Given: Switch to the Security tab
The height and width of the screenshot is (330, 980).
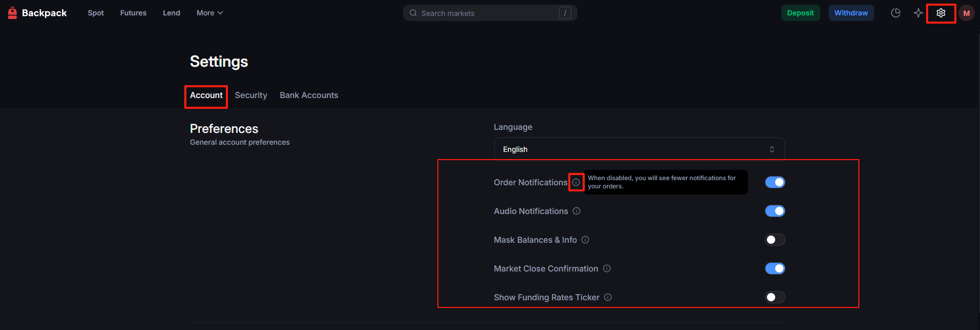Looking at the screenshot, I should click(251, 95).
